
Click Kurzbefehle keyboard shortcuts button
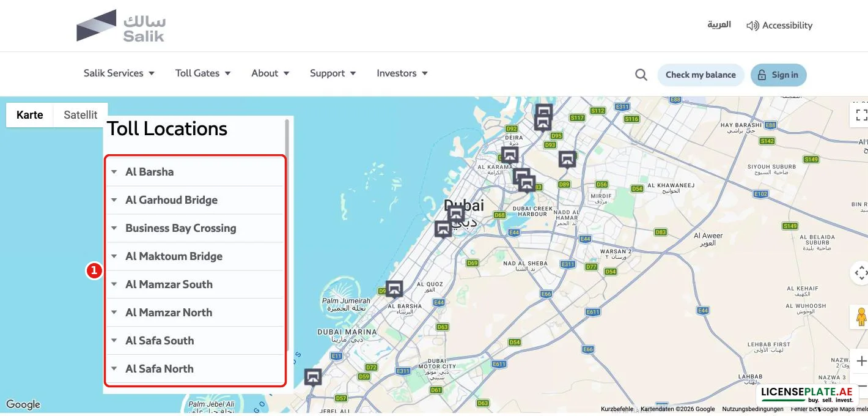pyautogui.click(x=617, y=409)
